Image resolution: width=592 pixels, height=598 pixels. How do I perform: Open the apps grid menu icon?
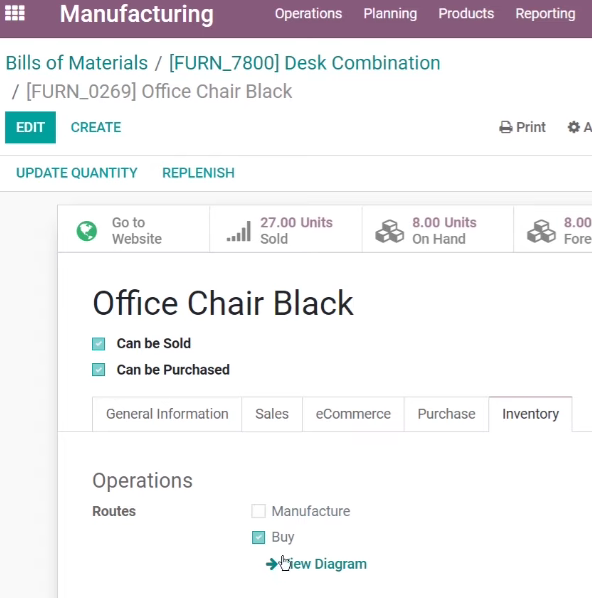point(14,13)
